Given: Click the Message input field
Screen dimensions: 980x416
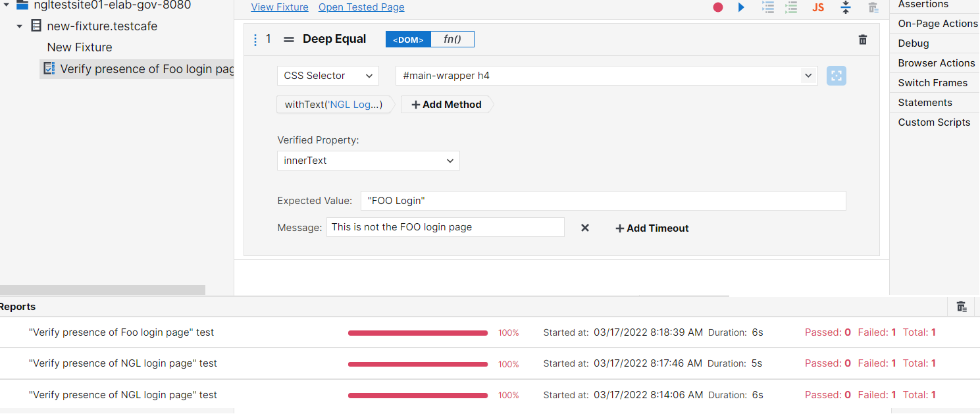Looking at the screenshot, I should pos(446,227).
